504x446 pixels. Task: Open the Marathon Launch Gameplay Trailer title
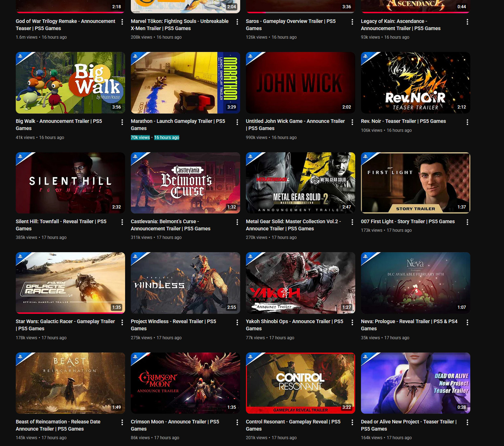coord(178,125)
